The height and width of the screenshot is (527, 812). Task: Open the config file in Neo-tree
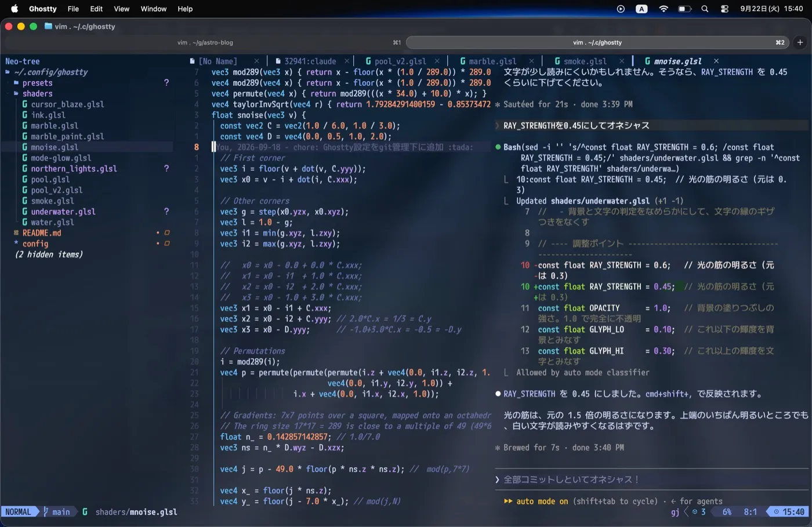point(35,243)
